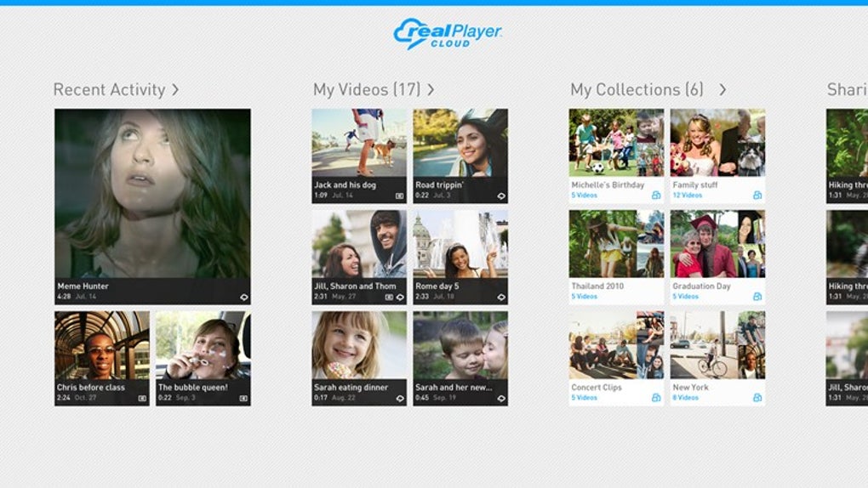Expand My Videos with its chevron arrow
This screenshot has height=488, width=868.
pyautogui.click(x=431, y=89)
